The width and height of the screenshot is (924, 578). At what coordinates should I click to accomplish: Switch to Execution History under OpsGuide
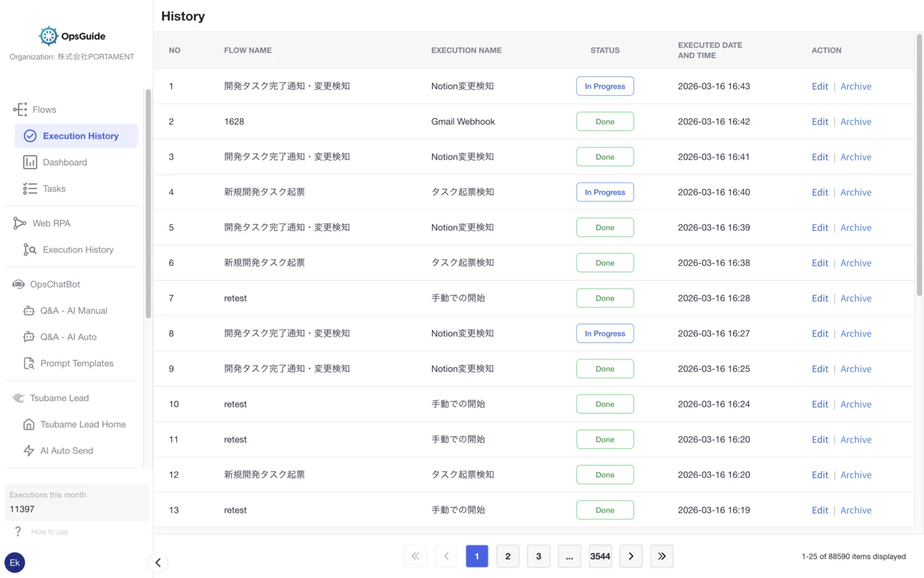[x=80, y=136]
